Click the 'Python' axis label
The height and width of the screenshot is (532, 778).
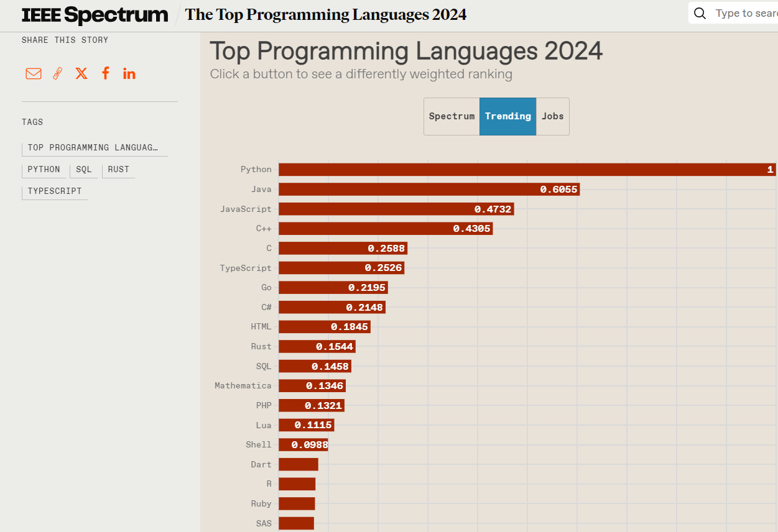click(x=256, y=170)
